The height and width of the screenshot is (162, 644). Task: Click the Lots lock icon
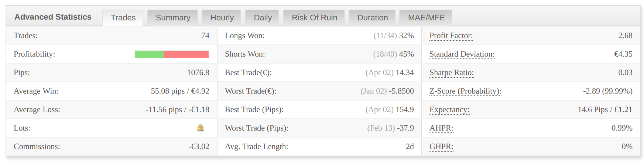201,128
